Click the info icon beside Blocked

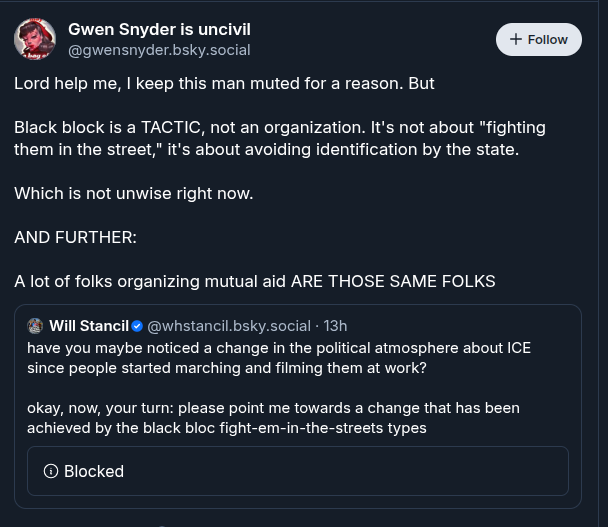pos(51,471)
